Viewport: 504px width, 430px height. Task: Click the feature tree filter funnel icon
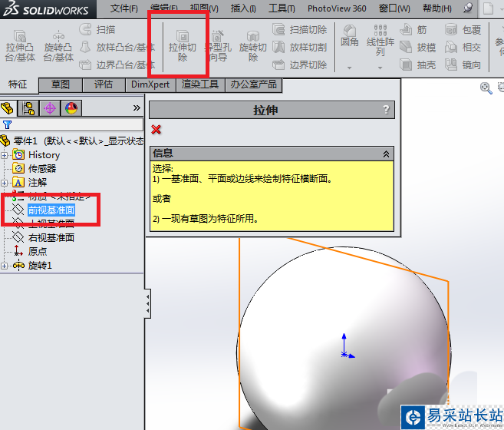pyautogui.click(x=7, y=124)
